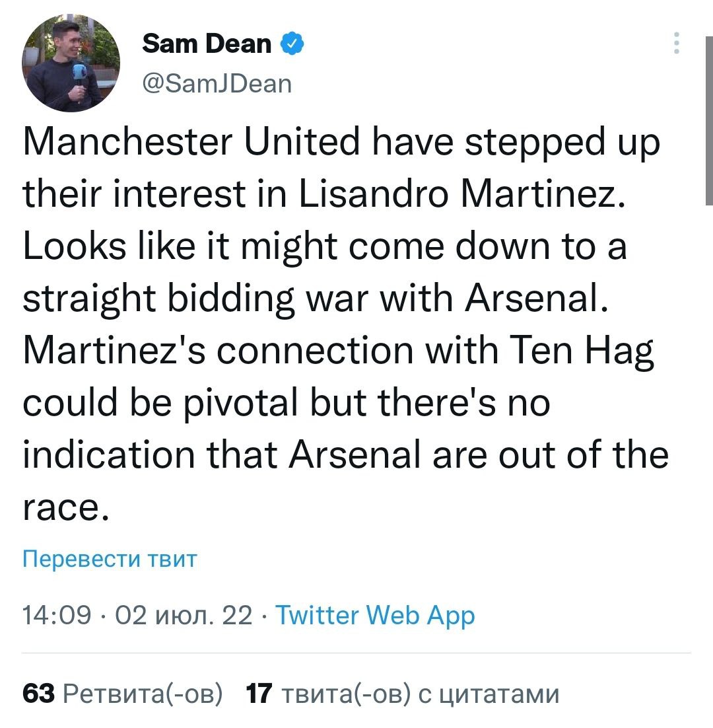This screenshot has width=713, height=728.
Task: Open the твита(-ов) с цитатами quotes list
Action: pos(420,694)
